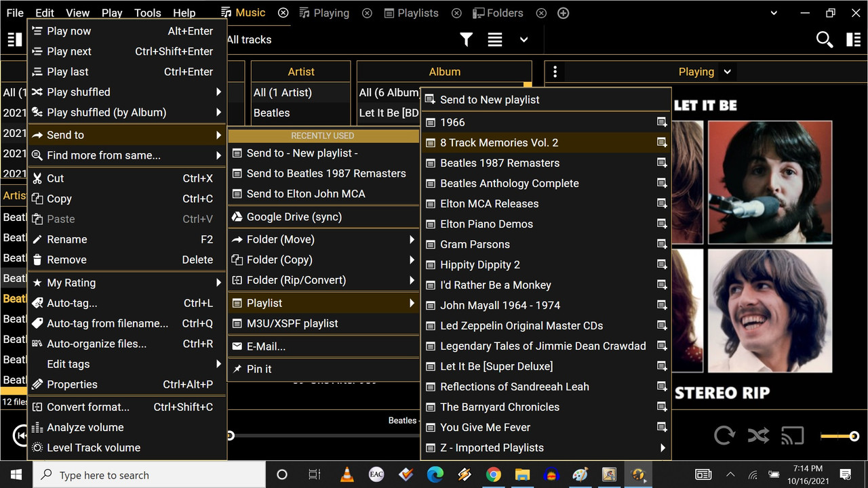Click the playback seek bar handle
This screenshot has width=868, height=488.
coord(231,436)
